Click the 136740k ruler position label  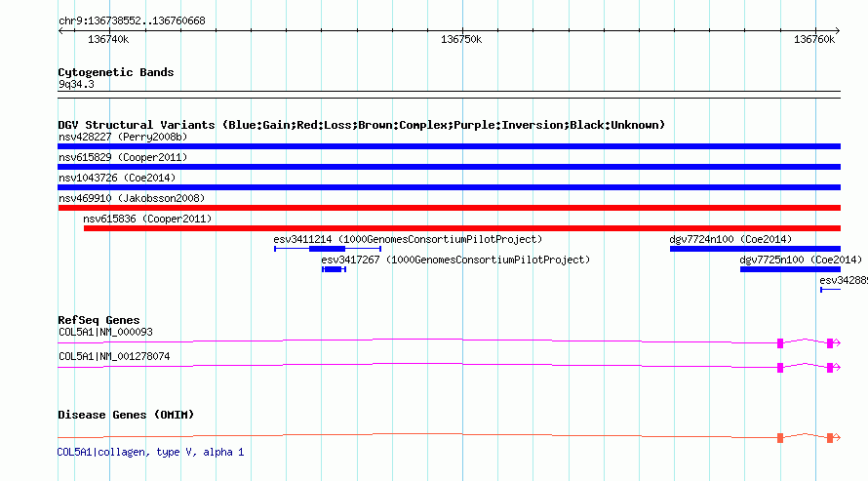108,39
